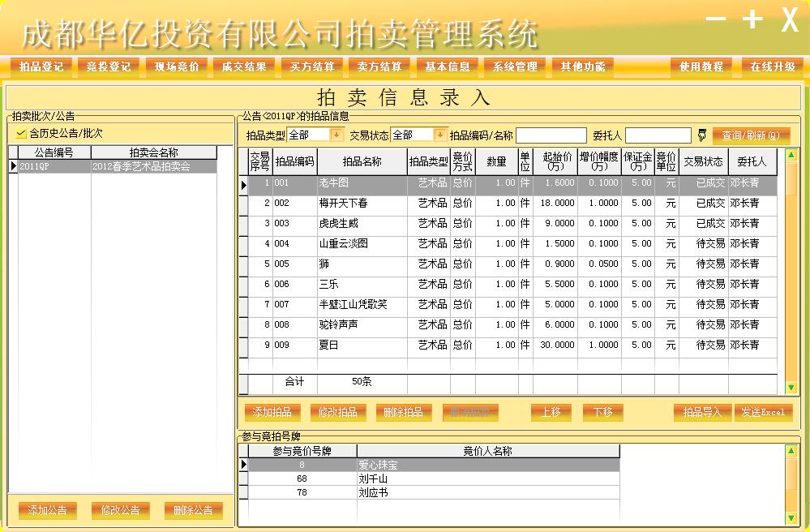Click 参与竞价号牌 column header
This screenshot has width=810, height=532.
point(302,451)
